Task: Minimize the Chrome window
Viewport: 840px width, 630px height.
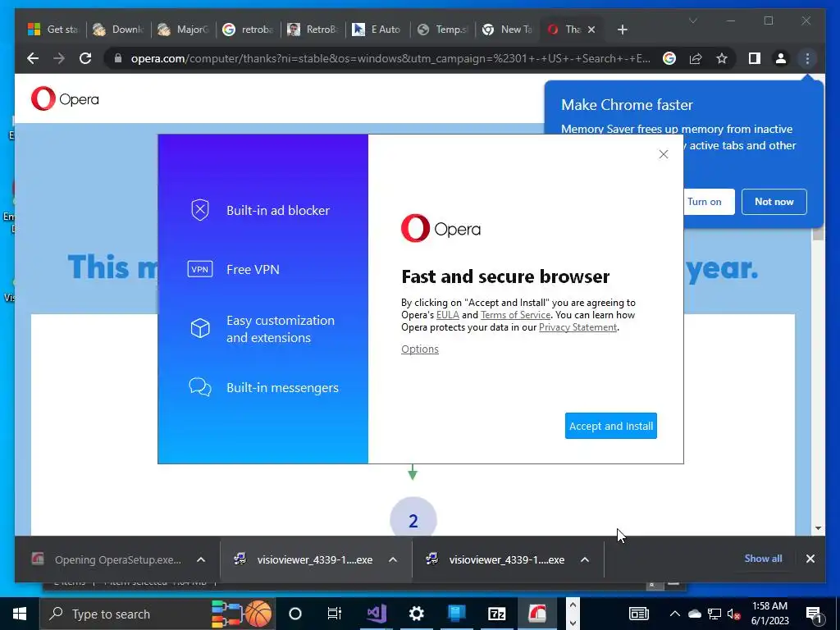Action: [731, 21]
